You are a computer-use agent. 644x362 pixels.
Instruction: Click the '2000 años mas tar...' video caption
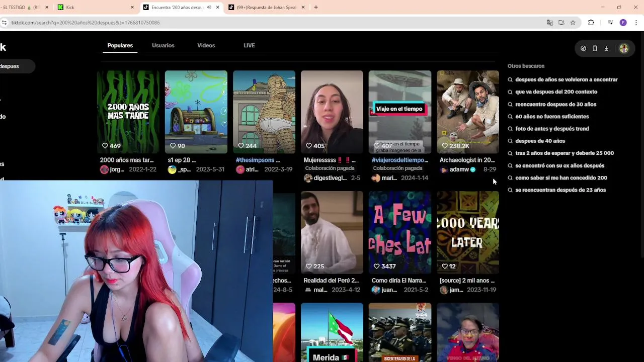[127, 160]
